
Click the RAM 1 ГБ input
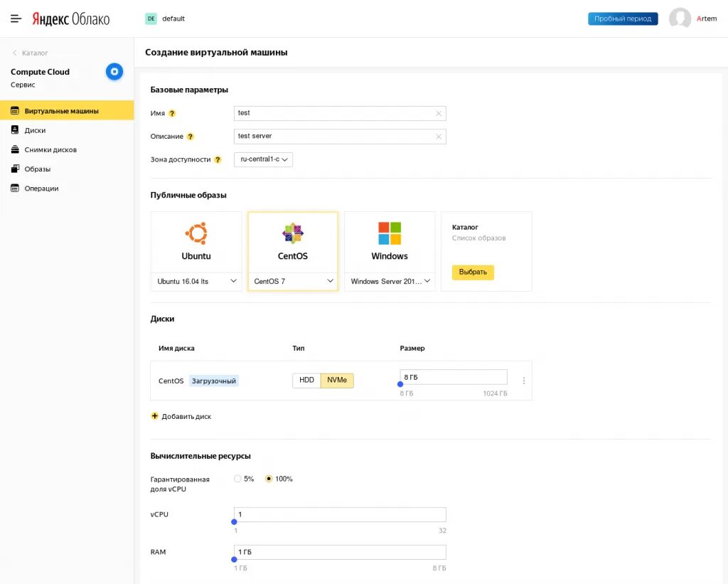(340, 552)
